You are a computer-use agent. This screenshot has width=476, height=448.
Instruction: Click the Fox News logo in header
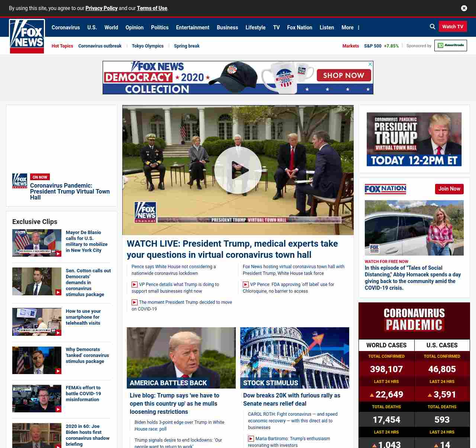point(27,36)
